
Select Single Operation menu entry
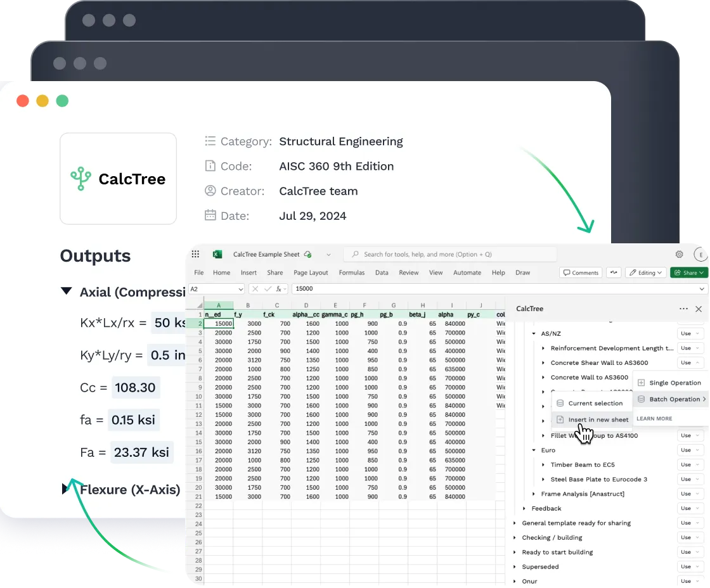point(671,383)
